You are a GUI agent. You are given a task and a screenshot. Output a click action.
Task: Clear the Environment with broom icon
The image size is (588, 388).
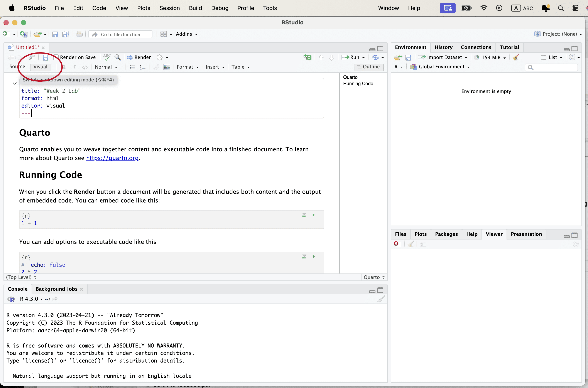pyautogui.click(x=516, y=57)
